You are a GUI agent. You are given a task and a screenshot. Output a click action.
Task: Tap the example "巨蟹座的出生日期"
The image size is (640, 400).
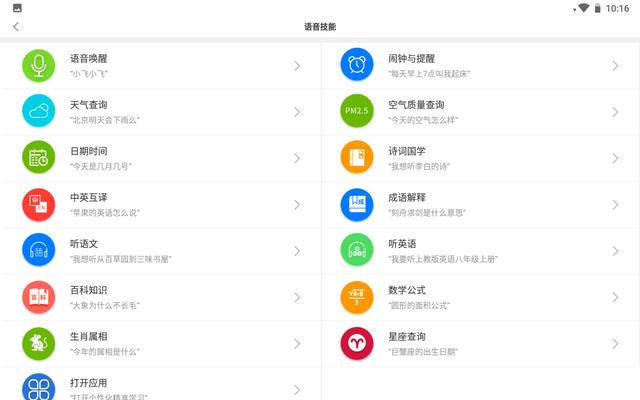pyautogui.click(x=423, y=352)
